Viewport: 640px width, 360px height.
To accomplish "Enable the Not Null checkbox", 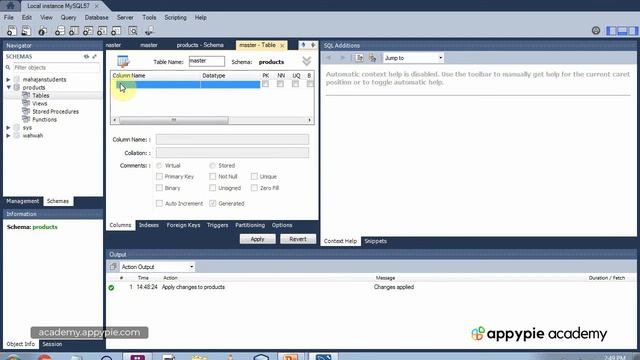I will [x=213, y=176].
